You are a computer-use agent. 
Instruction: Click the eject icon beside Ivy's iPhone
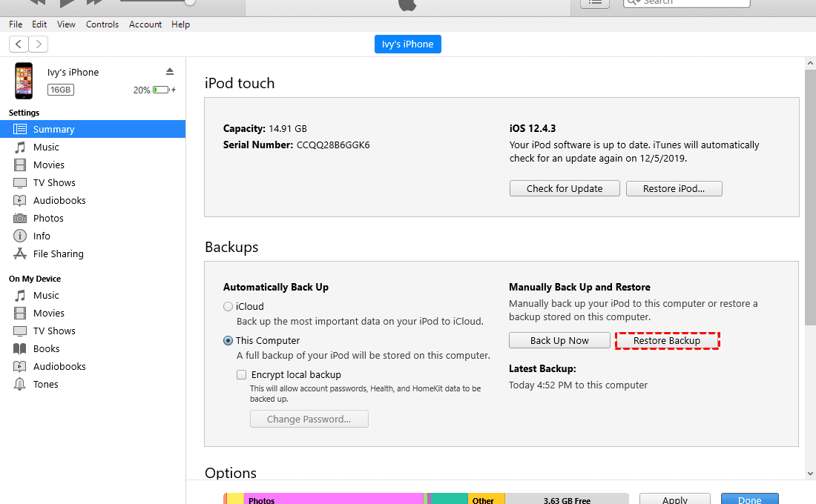click(x=170, y=72)
